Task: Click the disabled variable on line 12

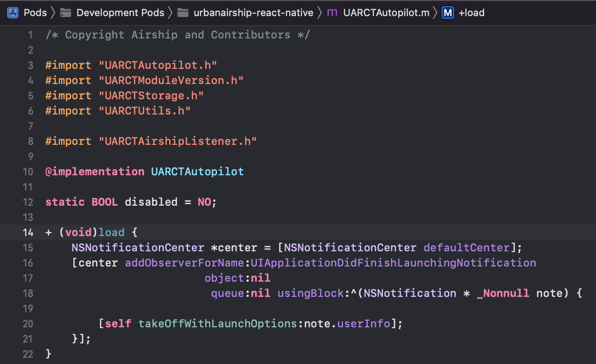Action: pyautogui.click(x=151, y=202)
